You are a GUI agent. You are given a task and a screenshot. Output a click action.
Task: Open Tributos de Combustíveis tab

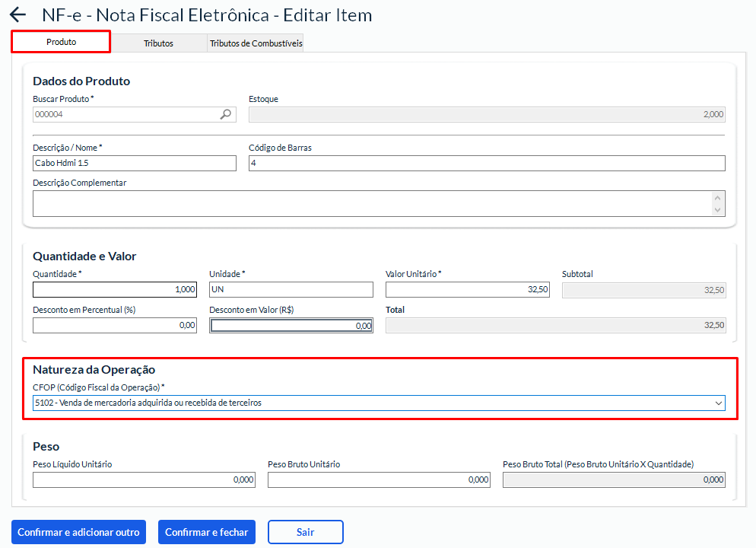point(256,43)
